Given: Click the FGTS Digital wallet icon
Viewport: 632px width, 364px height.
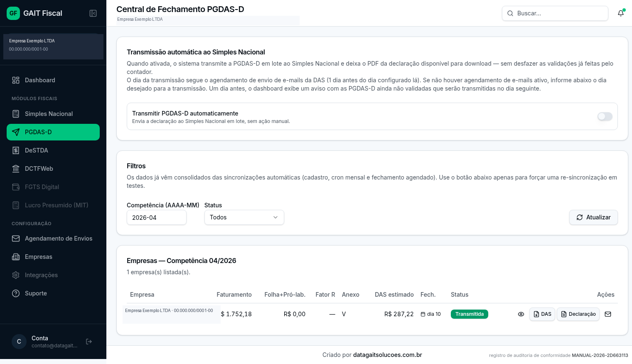Looking at the screenshot, I should (x=16, y=187).
